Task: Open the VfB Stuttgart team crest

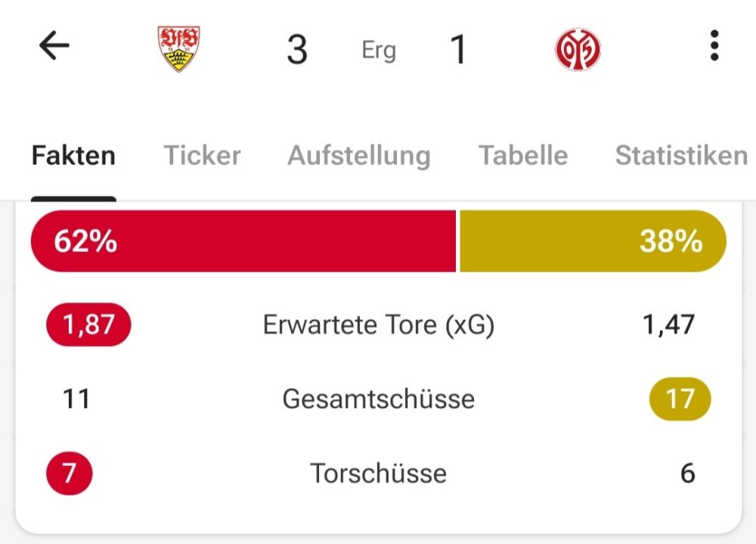Action: 178,49
